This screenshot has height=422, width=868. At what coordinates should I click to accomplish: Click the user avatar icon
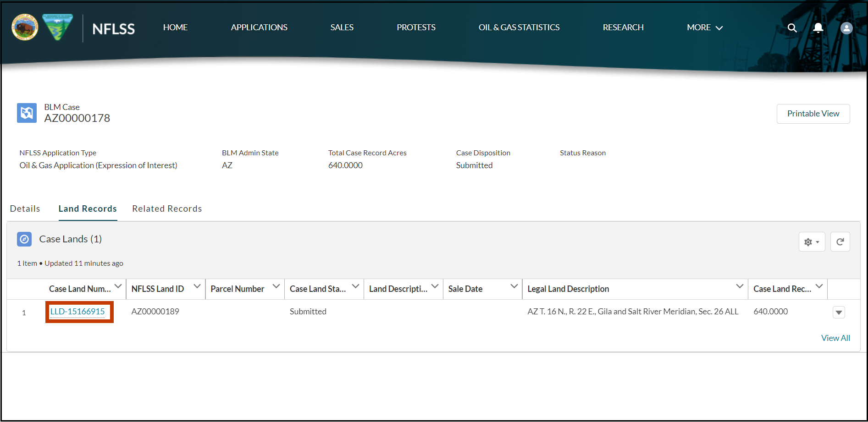pyautogui.click(x=846, y=28)
